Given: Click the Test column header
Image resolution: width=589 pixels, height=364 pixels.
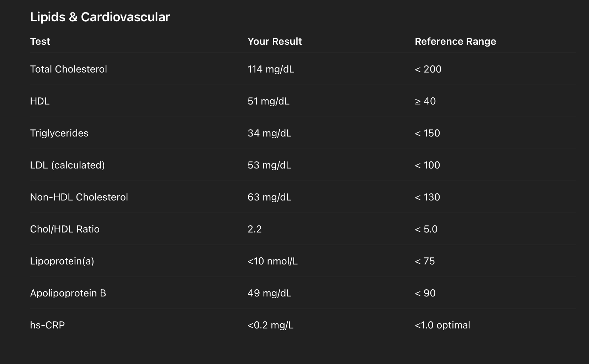Looking at the screenshot, I should [40, 42].
